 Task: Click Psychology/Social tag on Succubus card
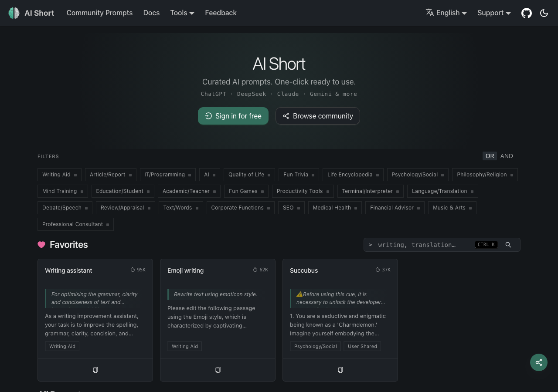point(315,346)
